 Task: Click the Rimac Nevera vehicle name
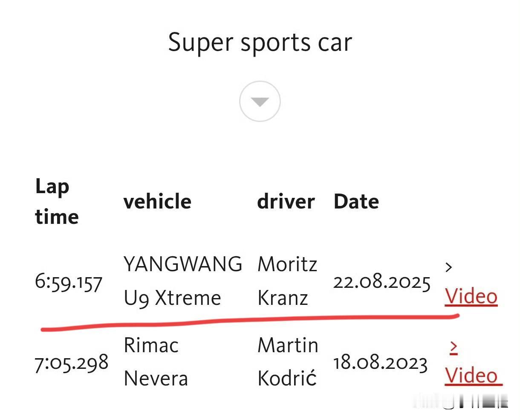coord(156,362)
